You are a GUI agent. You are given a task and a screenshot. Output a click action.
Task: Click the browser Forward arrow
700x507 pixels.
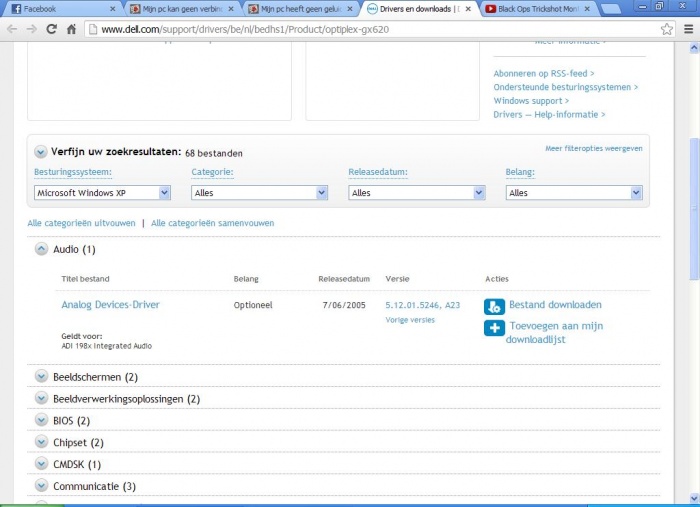31,29
